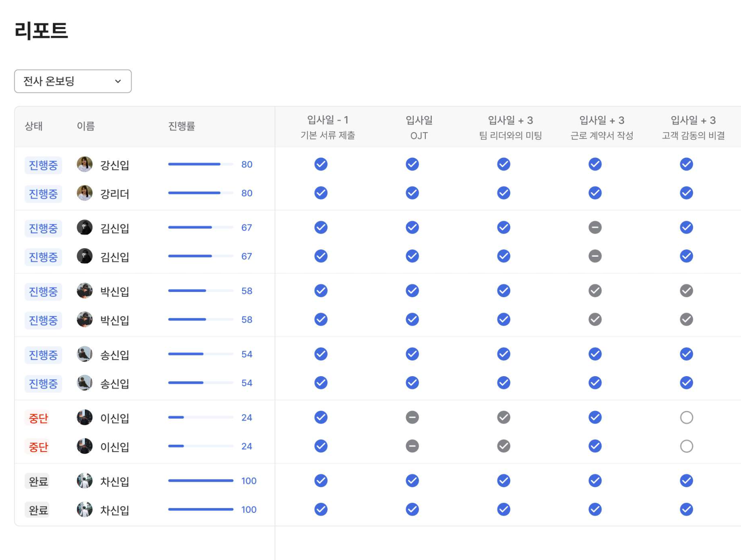Click the 상태 column header

click(x=33, y=126)
